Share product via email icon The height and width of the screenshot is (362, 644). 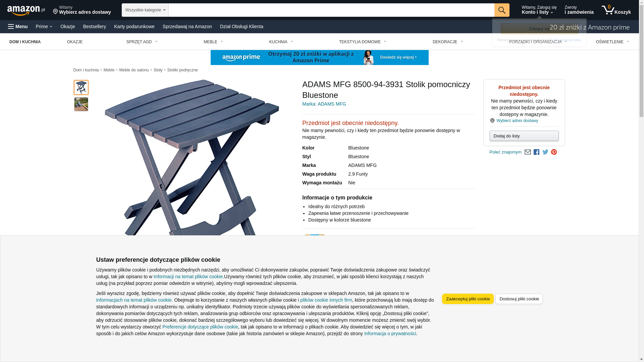528,152
